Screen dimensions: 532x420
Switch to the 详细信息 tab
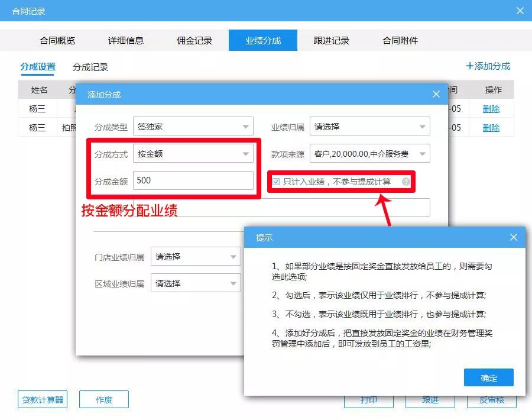pyautogui.click(x=126, y=41)
